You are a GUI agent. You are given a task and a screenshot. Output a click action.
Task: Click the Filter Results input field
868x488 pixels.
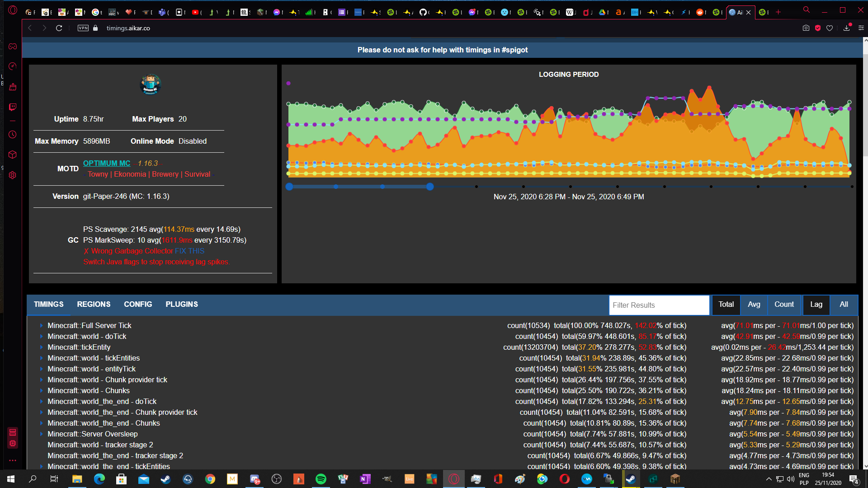point(659,305)
